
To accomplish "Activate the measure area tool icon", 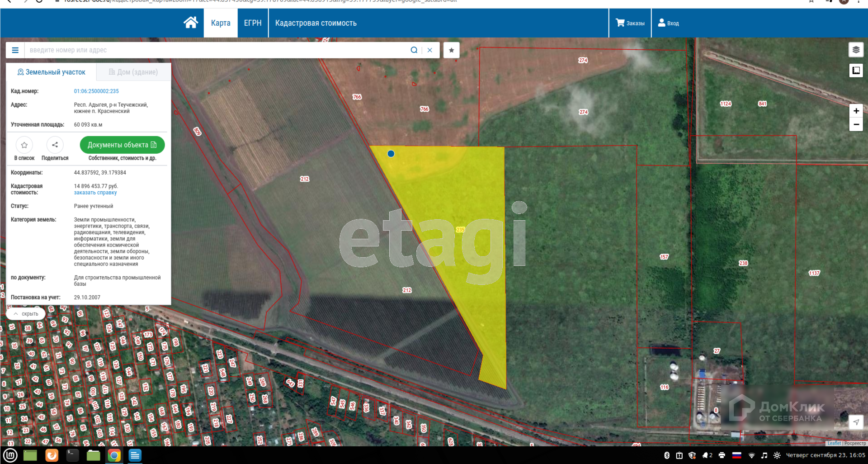I will (x=856, y=71).
